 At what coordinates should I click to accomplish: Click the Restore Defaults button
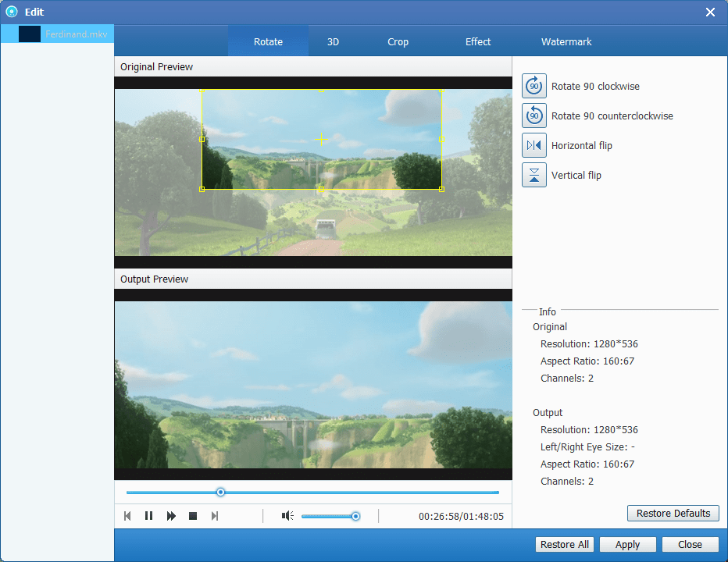[673, 514]
